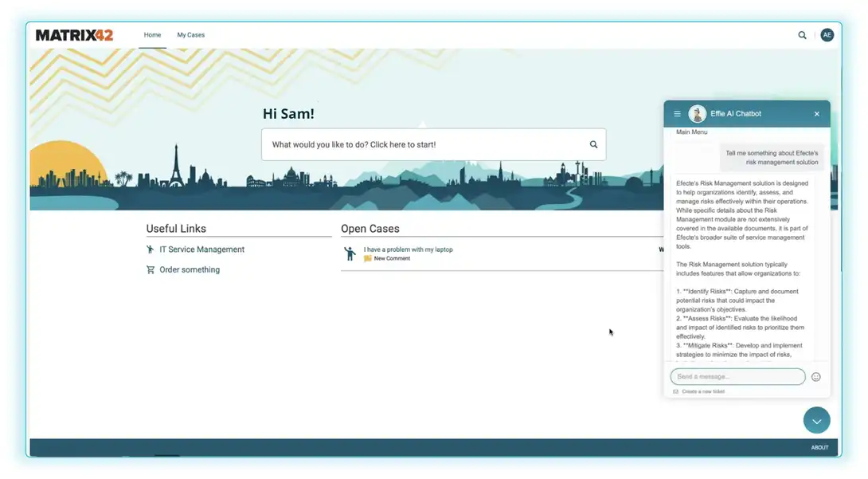Open the hamburger menu in the Effie chatbot header

677,113
